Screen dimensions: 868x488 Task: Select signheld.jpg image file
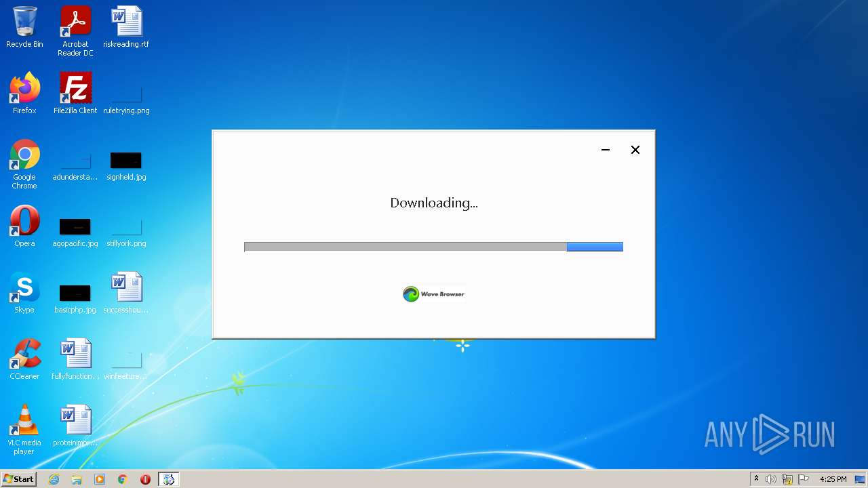pyautogui.click(x=126, y=166)
